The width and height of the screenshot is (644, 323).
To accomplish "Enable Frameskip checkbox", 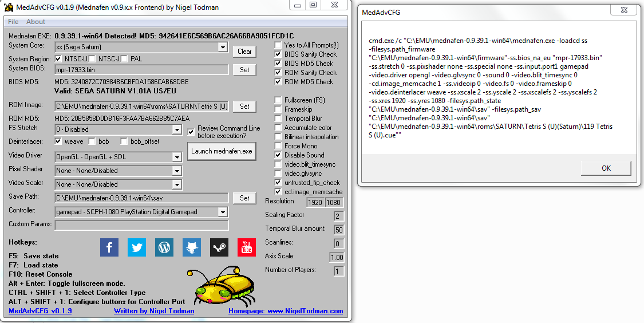I will pos(278,109).
